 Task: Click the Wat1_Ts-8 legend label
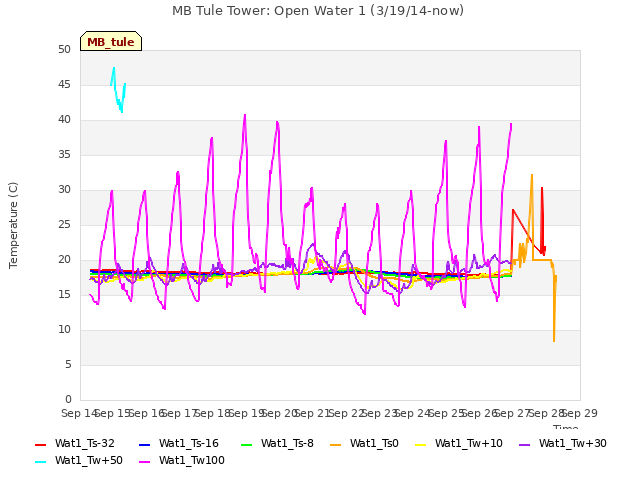(x=287, y=443)
